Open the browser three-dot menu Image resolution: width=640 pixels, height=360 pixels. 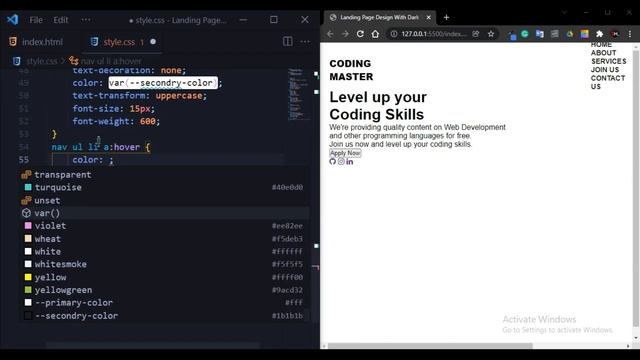click(x=630, y=34)
